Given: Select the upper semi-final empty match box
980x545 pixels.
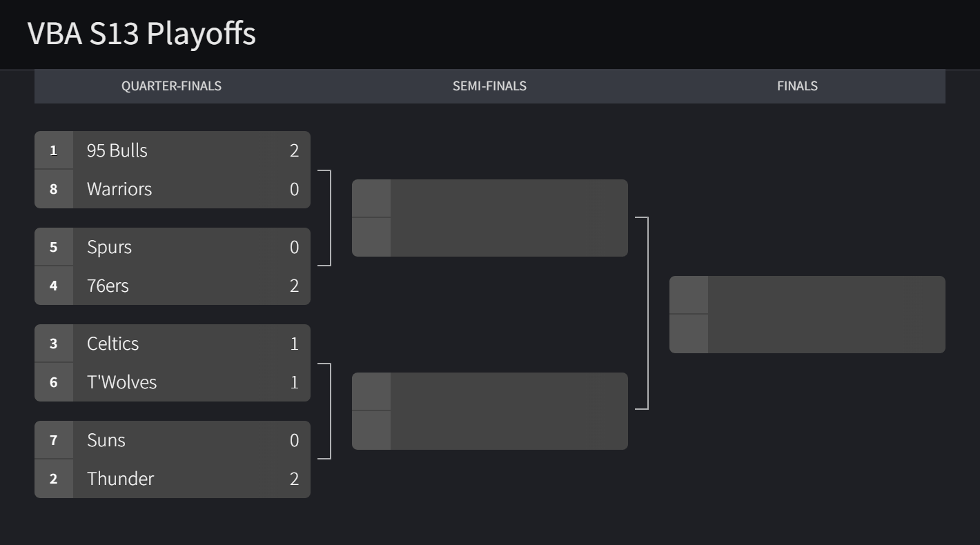Looking at the screenshot, I should 490,218.
